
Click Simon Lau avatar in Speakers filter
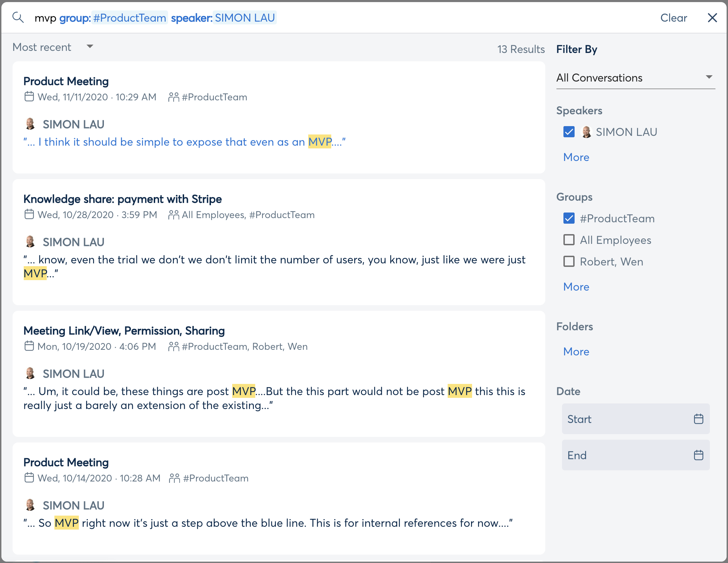coord(586,132)
